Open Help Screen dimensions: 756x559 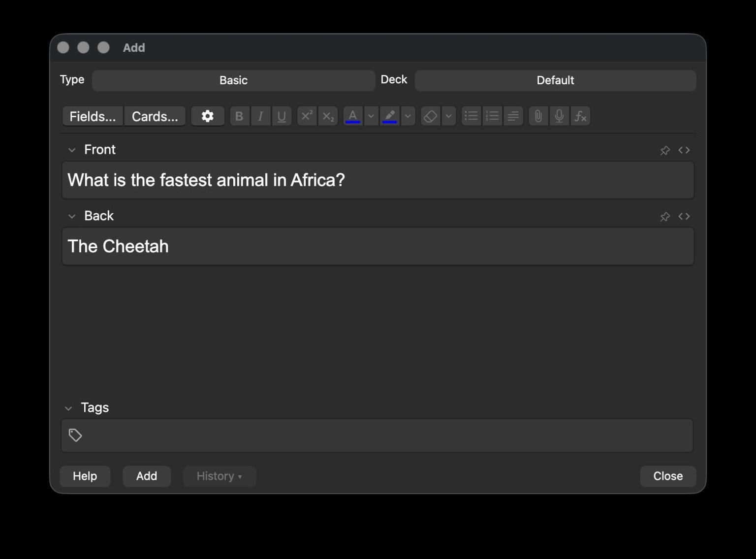point(85,476)
